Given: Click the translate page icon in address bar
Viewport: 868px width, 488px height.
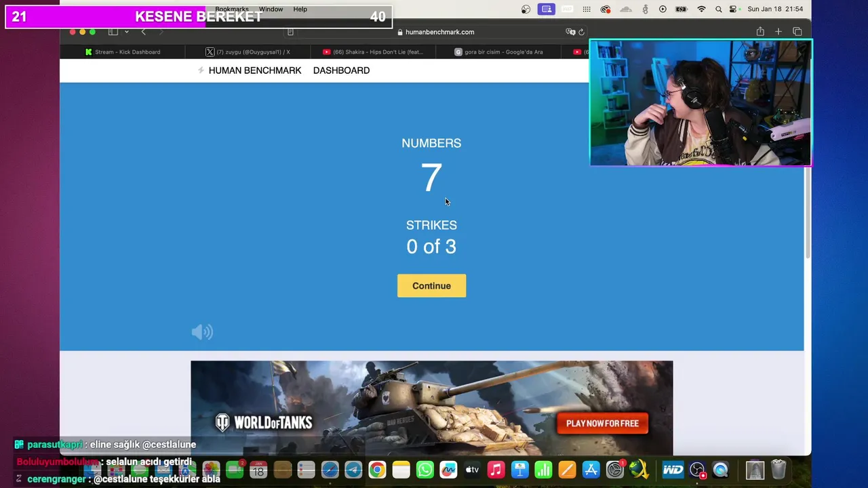Looking at the screenshot, I should pos(570,32).
